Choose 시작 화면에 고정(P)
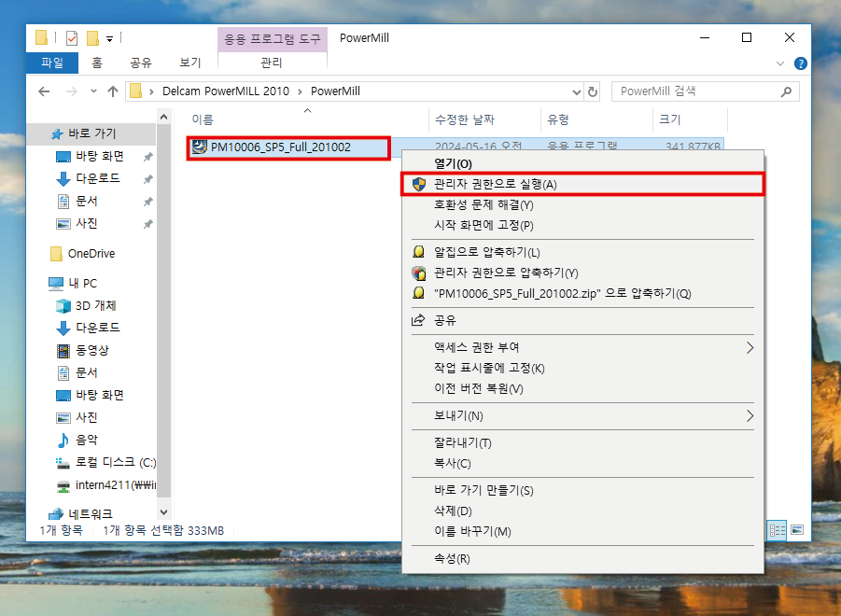The width and height of the screenshot is (841, 616). pos(583,225)
